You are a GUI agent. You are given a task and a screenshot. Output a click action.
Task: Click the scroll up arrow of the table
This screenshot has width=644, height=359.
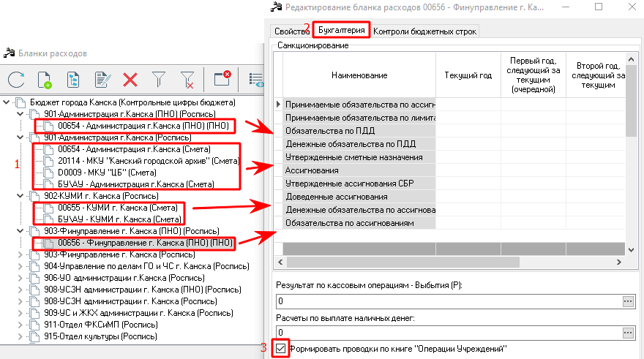tap(631, 59)
